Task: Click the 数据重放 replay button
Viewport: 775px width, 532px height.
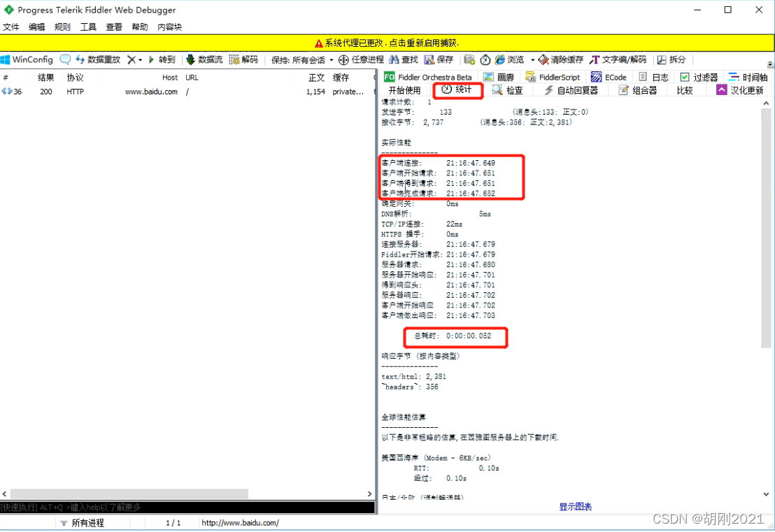Action: 98,59
